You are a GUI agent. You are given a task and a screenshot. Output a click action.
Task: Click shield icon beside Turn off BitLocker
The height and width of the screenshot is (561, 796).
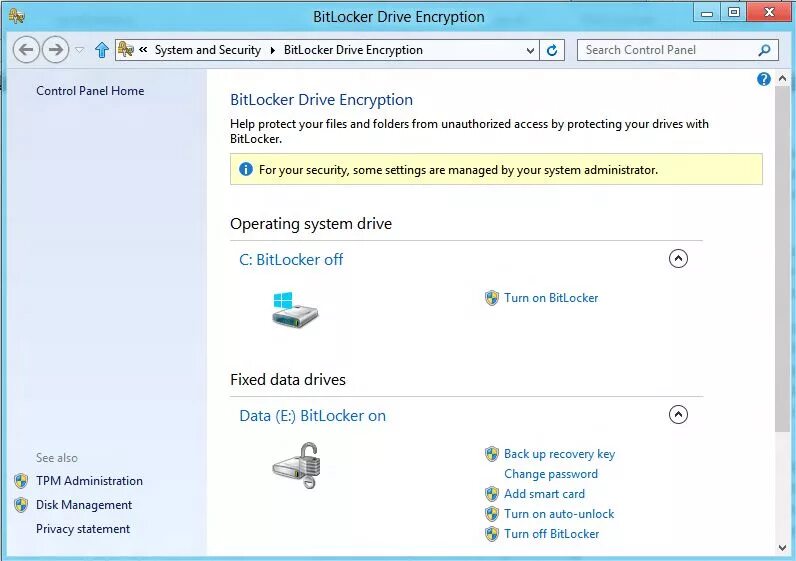491,534
